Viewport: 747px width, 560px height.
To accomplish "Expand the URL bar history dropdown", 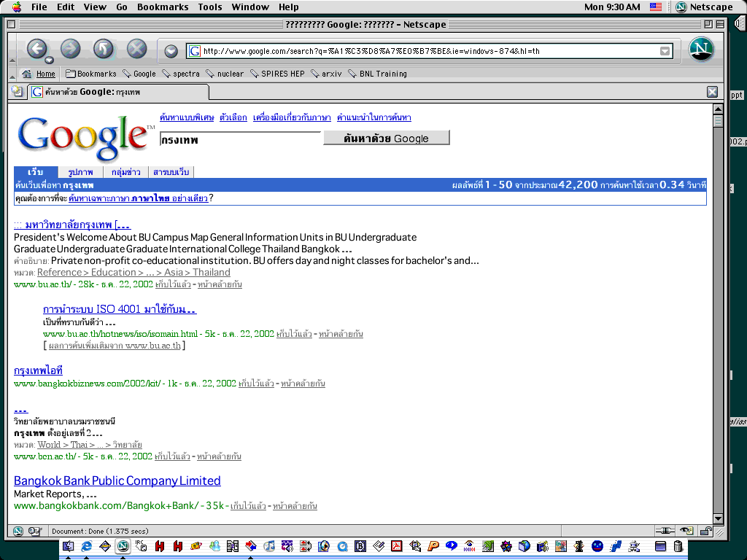I will pyautogui.click(x=665, y=51).
